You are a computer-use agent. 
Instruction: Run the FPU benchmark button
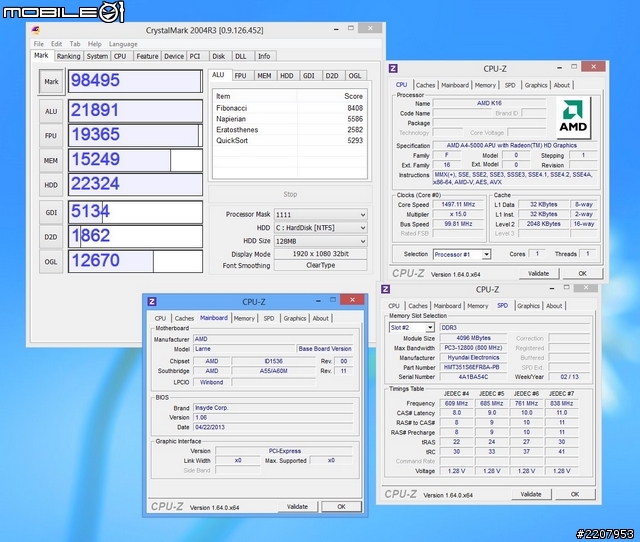pos(51,136)
